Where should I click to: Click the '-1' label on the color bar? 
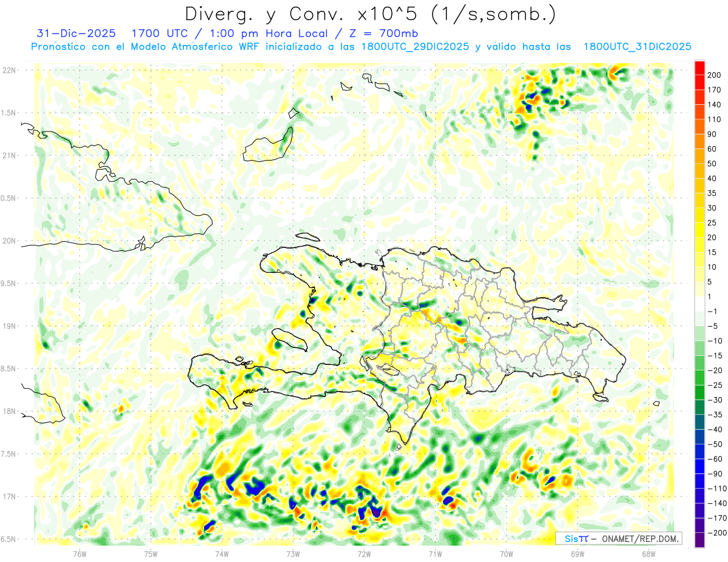tap(712, 312)
